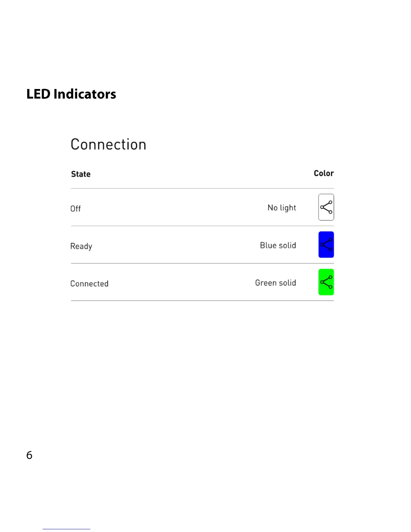The width and height of the screenshot is (411, 532).
Task: Click the word 'Indicators' in the heading
Action: pyautogui.click(x=85, y=94)
